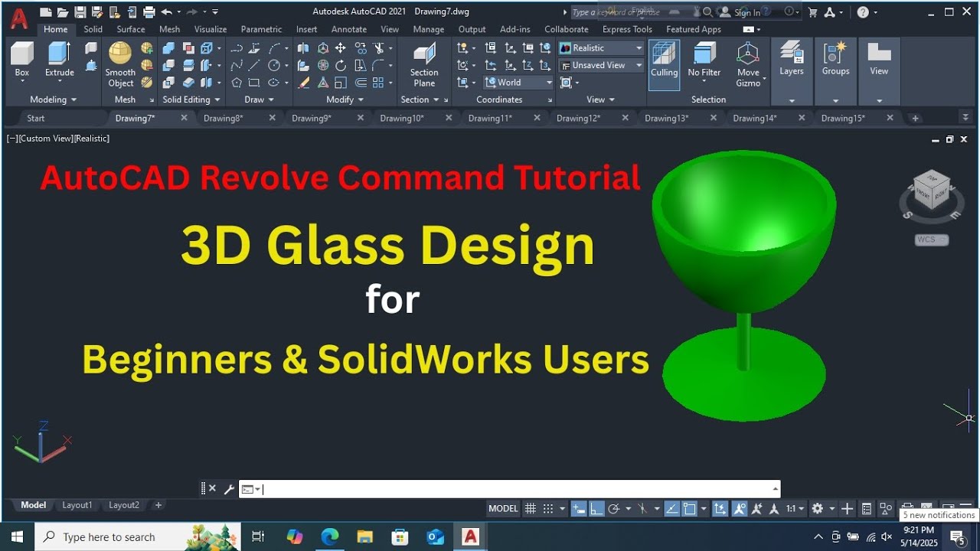Viewport: 980px width, 551px height.
Task: Click the Windows search box
Action: coord(138,537)
